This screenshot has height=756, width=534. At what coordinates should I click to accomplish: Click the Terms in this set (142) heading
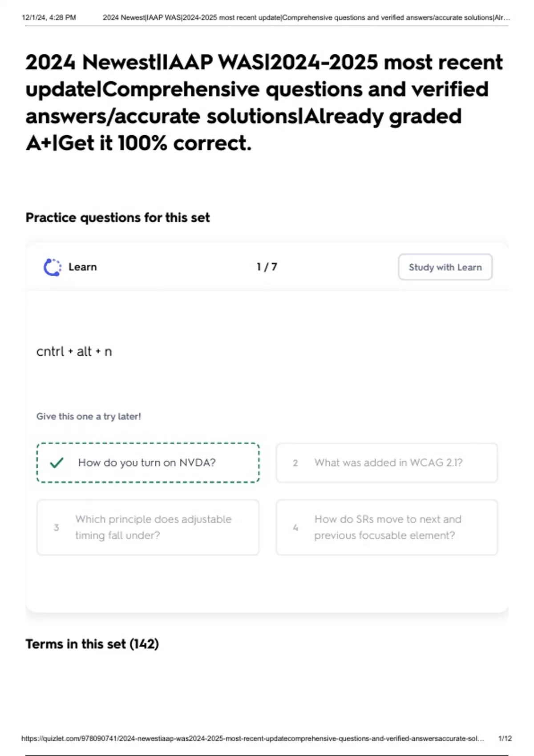[92, 644]
